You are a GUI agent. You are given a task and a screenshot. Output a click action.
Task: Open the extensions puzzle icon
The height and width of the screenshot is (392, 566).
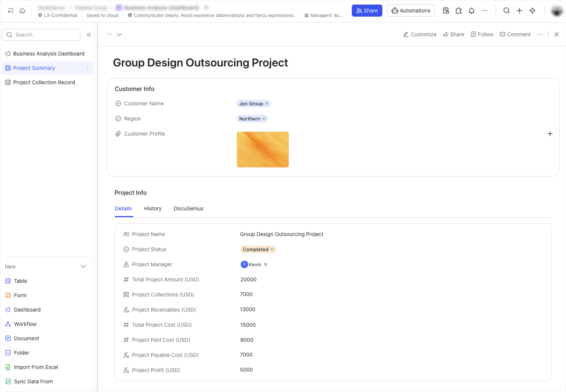(459, 11)
